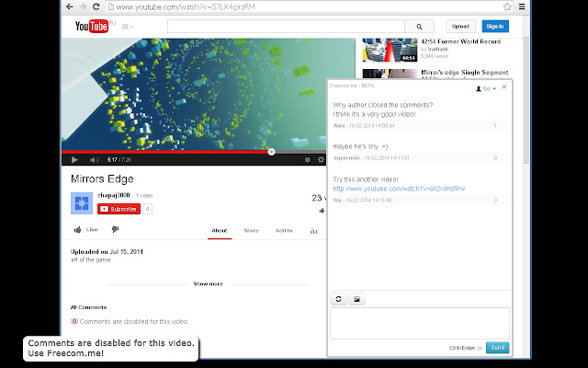The image size is (588, 368).
Task: Seek using the red video progress handle
Action: coord(271,152)
